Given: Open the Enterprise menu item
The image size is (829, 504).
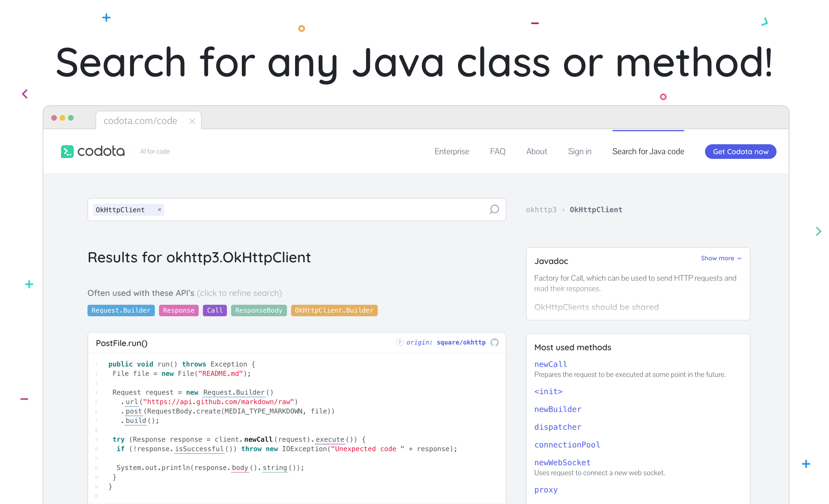Looking at the screenshot, I should coord(451,151).
